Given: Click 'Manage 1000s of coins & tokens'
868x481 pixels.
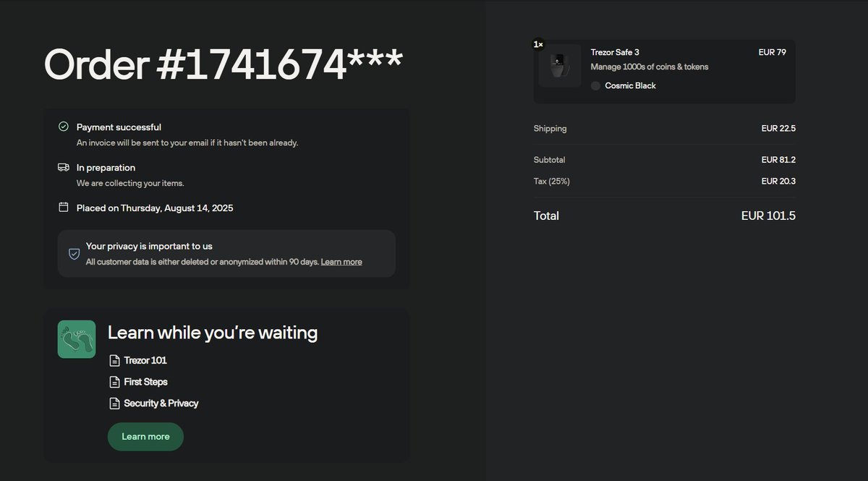Looking at the screenshot, I should (650, 67).
